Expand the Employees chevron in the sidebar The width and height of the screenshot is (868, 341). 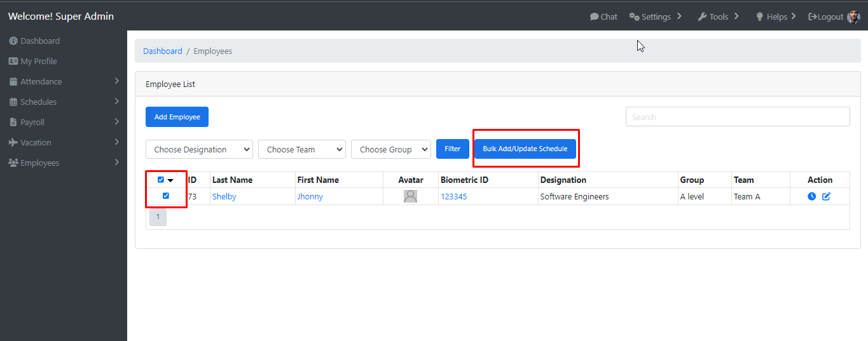[117, 163]
